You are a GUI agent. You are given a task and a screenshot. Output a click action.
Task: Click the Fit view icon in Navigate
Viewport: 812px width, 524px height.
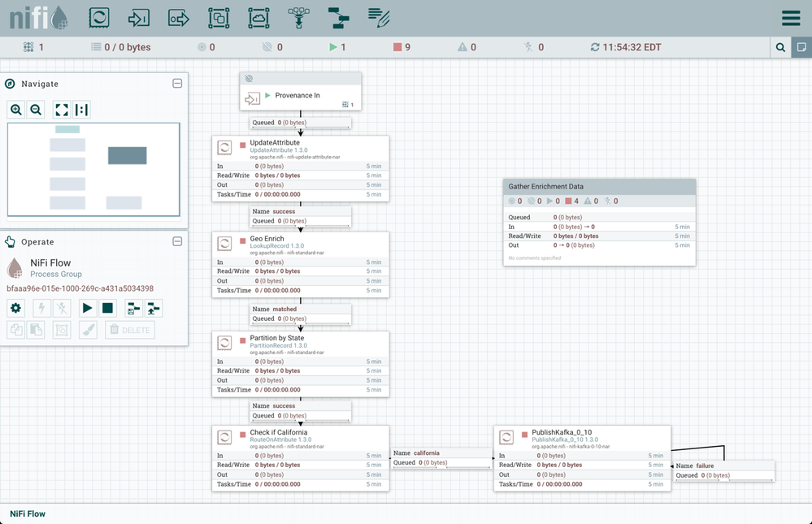pyautogui.click(x=61, y=110)
